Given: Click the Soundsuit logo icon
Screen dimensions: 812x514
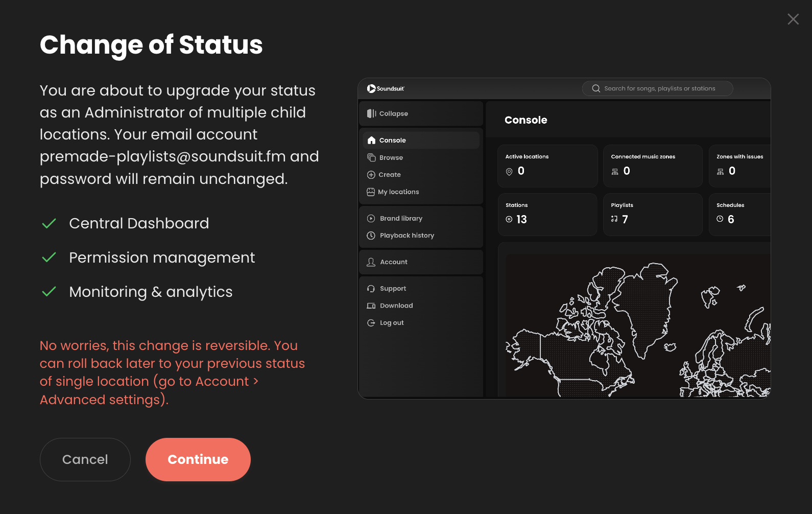Looking at the screenshot, I should 371,88.
